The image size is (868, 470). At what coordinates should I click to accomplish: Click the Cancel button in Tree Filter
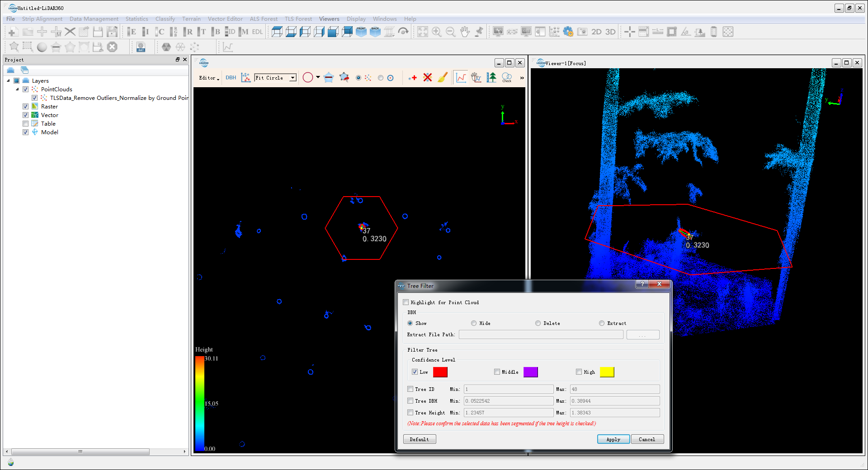click(x=647, y=439)
